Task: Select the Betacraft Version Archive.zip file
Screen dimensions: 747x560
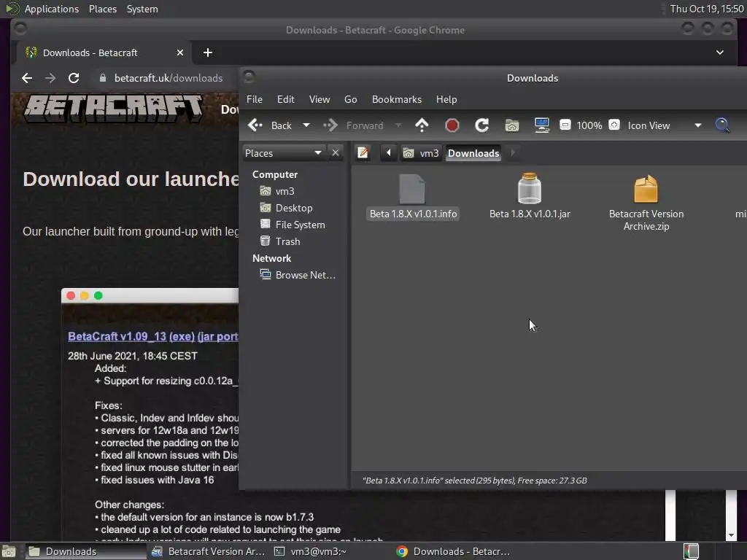Action: (x=646, y=203)
